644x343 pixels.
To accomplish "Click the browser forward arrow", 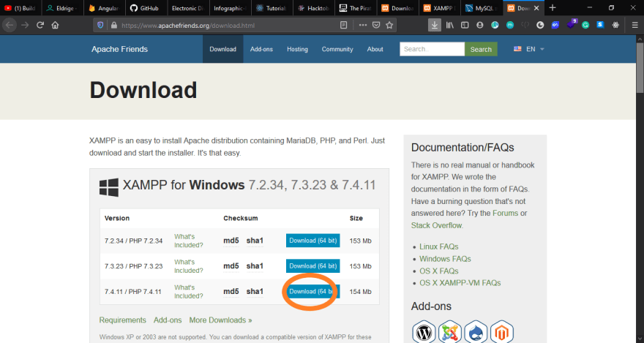I will pyautogui.click(x=25, y=25).
